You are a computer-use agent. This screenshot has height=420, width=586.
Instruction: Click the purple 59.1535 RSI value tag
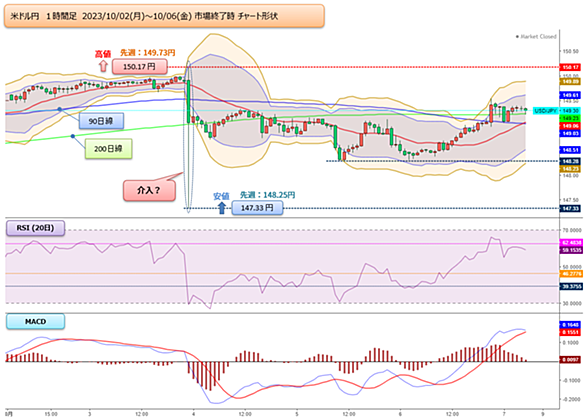click(x=571, y=250)
